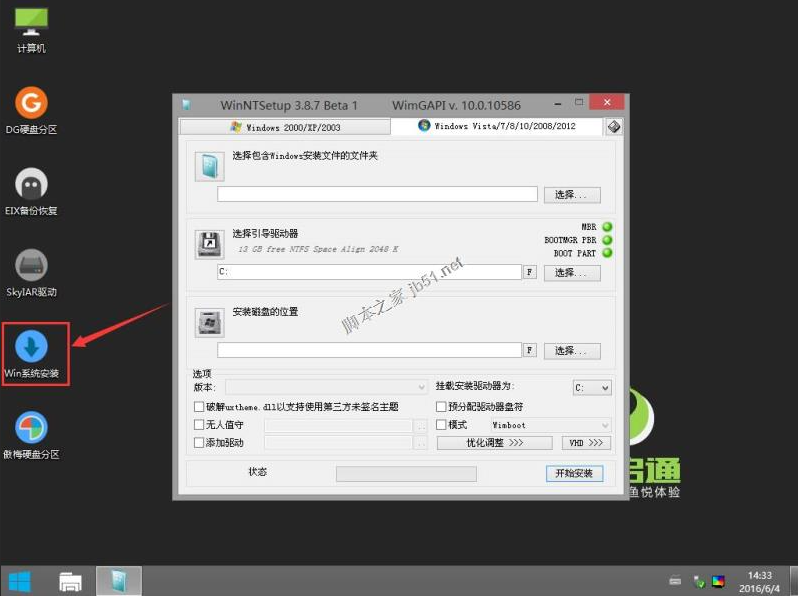Click the 状态 progress bar
The height and width of the screenshot is (596, 798).
[406, 474]
